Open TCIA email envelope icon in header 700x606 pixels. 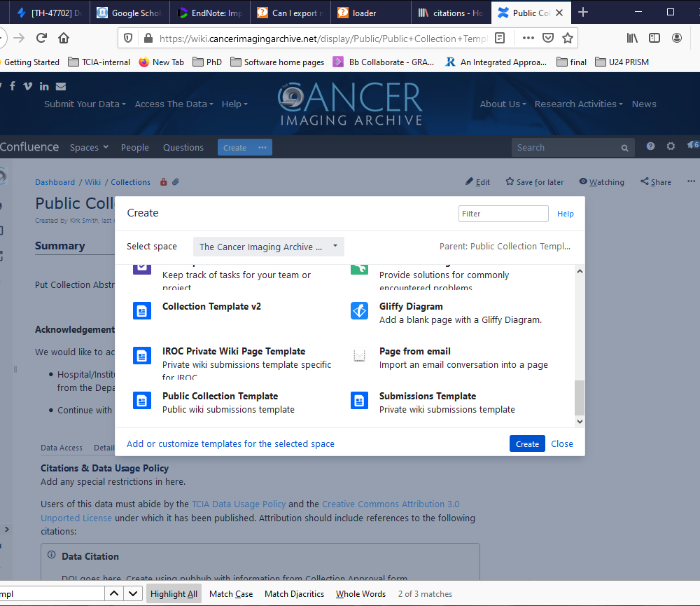[61, 86]
